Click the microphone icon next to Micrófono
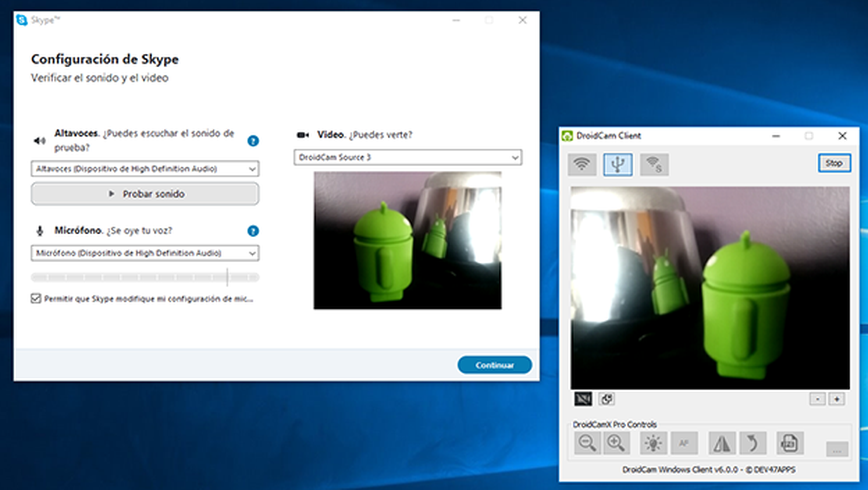The image size is (868, 490). point(40,231)
